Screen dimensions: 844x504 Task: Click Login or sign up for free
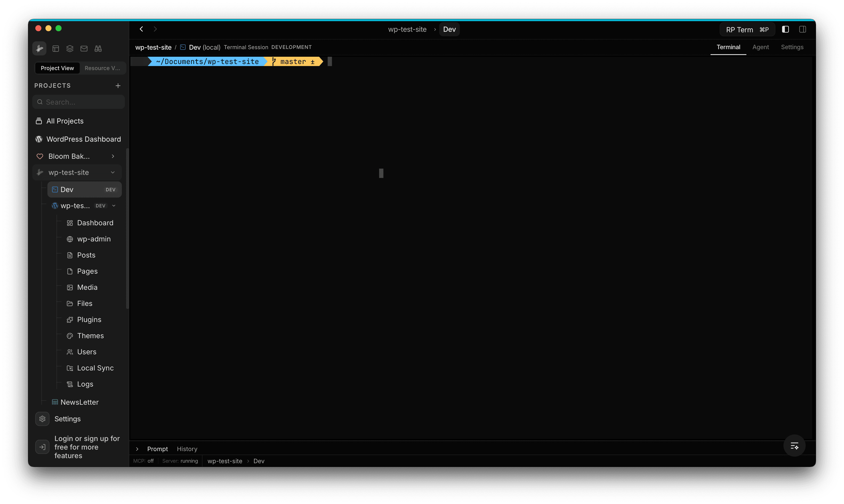point(87,447)
